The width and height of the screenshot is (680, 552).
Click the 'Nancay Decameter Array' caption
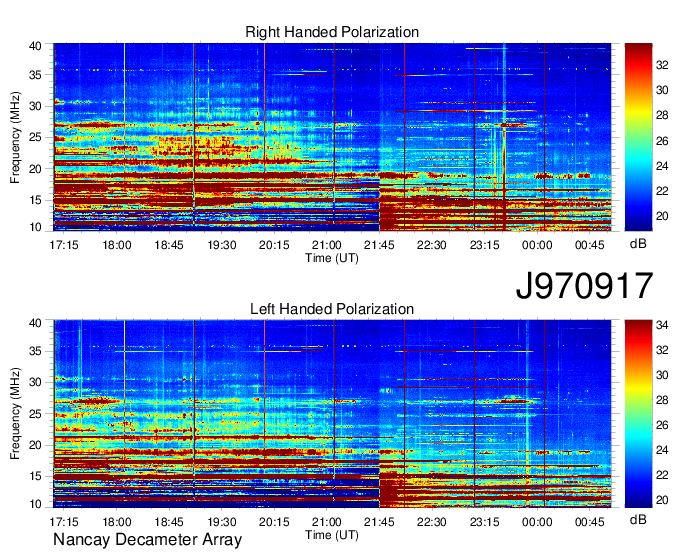[x=147, y=540]
